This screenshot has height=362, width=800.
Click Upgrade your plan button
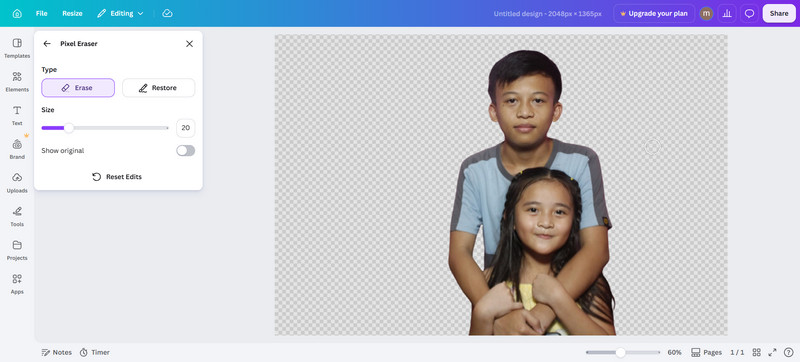[x=654, y=14]
